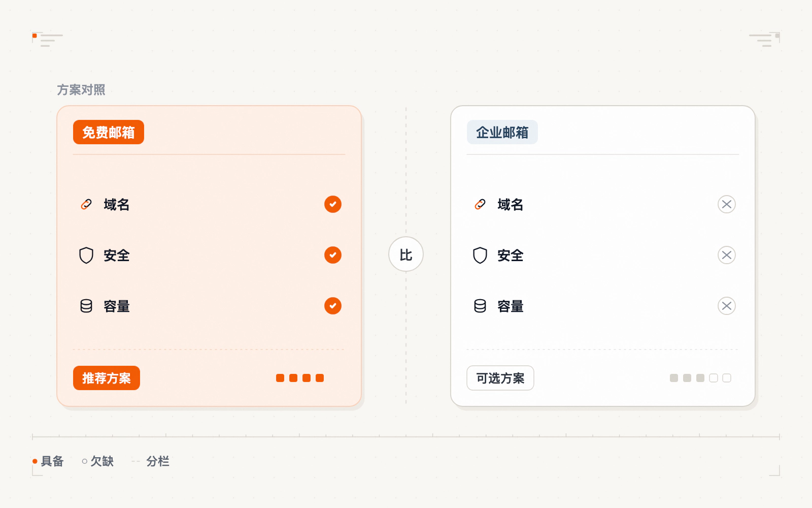Select the 企业邮箱 header tag
The width and height of the screenshot is (812, 508).
(502, 132)
